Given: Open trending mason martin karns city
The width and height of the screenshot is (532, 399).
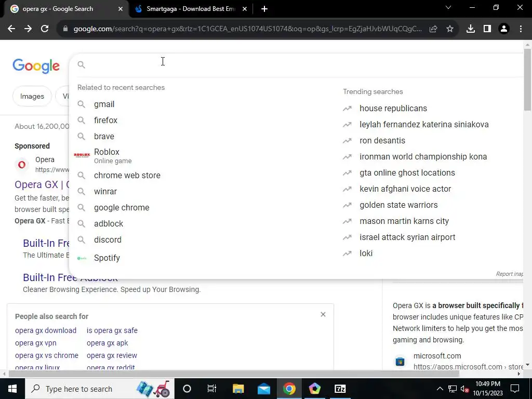Looking at the screenshot, I should click(x=404, y=221).
